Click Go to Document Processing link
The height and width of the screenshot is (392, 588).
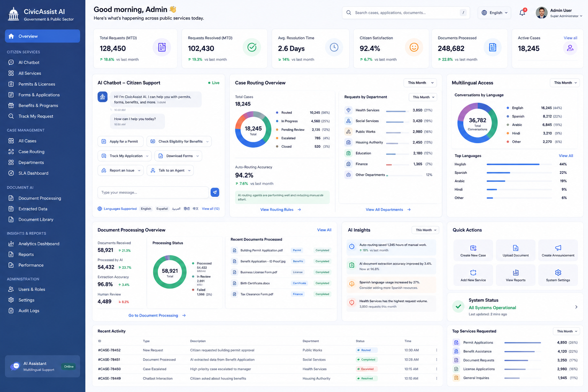click(x=157, y=315)
